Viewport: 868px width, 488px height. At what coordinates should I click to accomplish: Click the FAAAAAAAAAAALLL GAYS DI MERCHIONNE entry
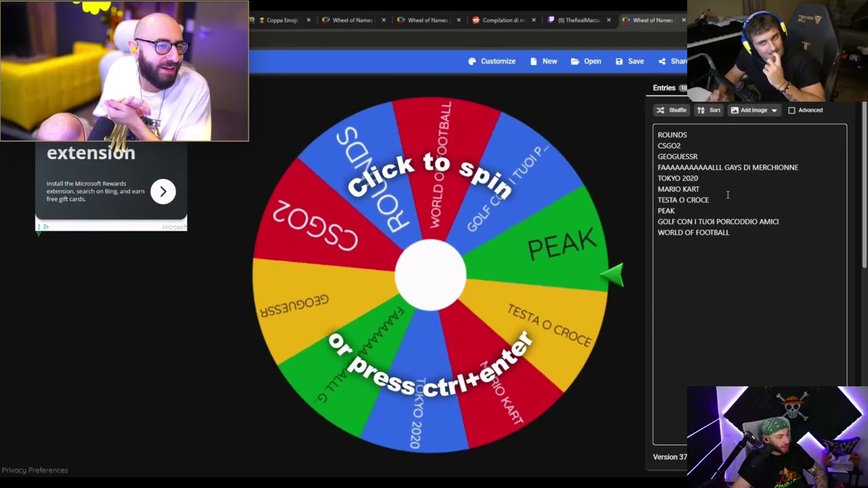[x=728, y=167]
